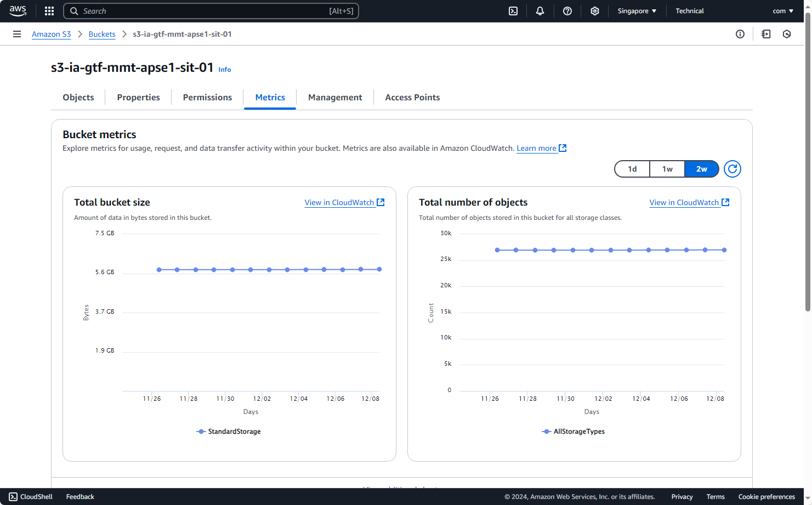This screenshot has width=812, height=505.
Task: Click the 7.5 GB axis label
Action: 105,233
